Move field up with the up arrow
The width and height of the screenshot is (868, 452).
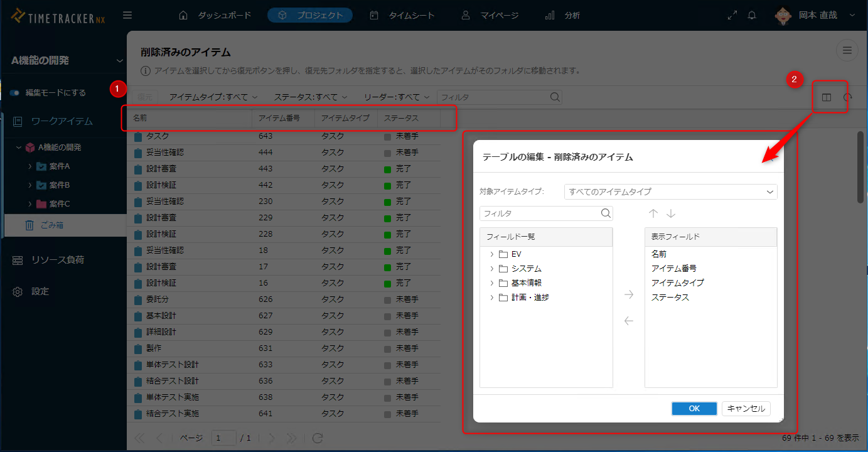[653, 213]
